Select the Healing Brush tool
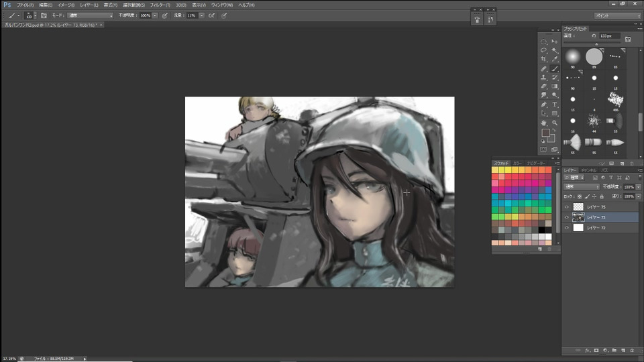This screenshot has width=644, height=362. [x=543, y=68]
